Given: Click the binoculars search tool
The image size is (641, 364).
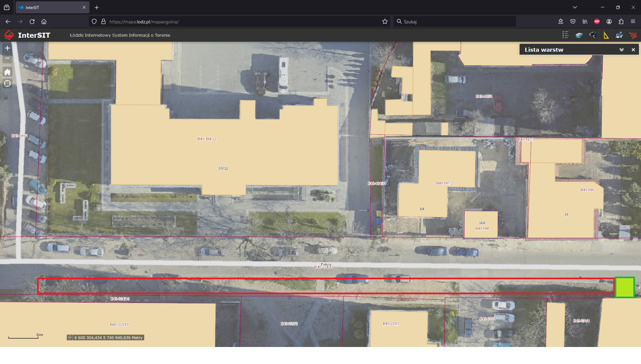Looking at the screenshot, I should pyautogui.click(x=593, y=35).
